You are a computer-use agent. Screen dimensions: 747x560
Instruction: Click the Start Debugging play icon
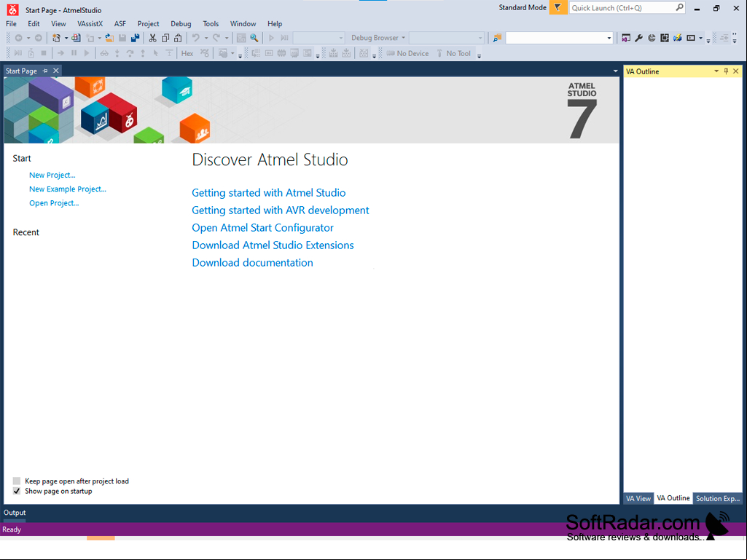tap(272, 38)
